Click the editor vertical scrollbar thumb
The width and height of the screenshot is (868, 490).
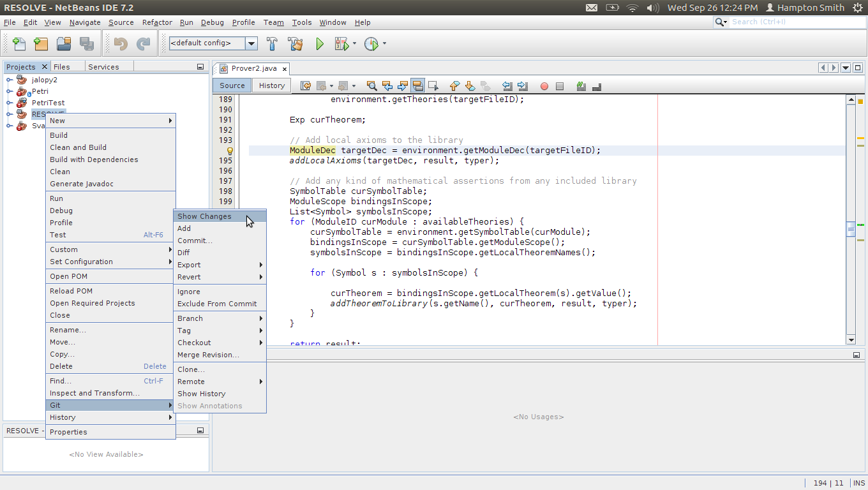click(850, 230)
